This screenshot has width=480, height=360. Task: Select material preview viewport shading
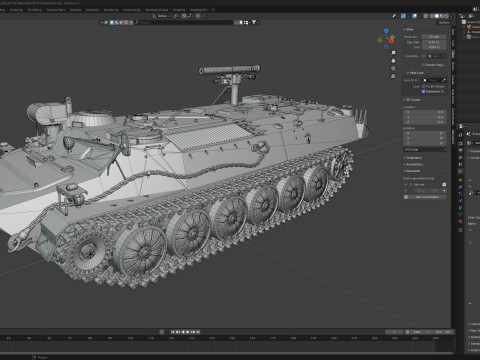coord(442,16)
